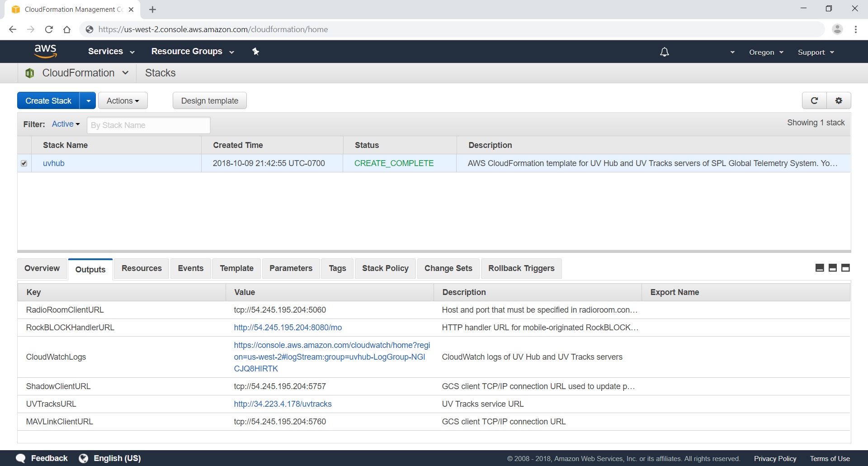Click the tcp://54.245.195.204:5757 value
This screenshot has width=868, height=466.
point(280,386)
